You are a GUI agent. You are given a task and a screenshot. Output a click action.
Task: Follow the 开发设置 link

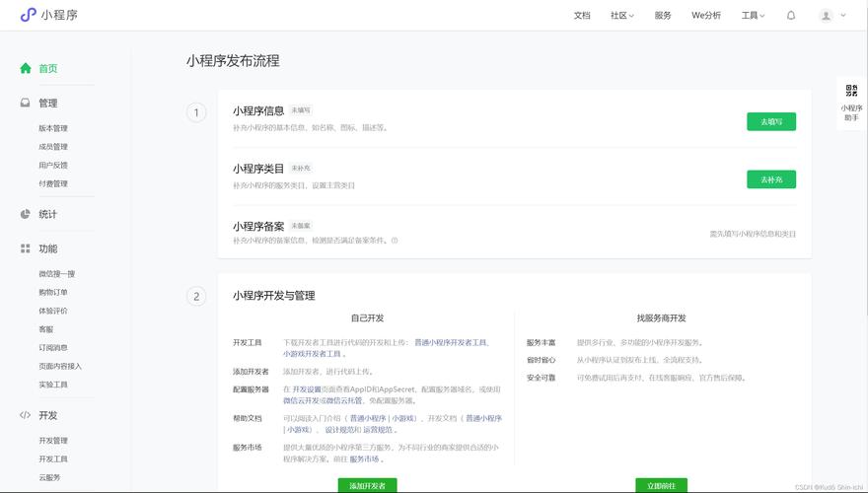(307, 389)
